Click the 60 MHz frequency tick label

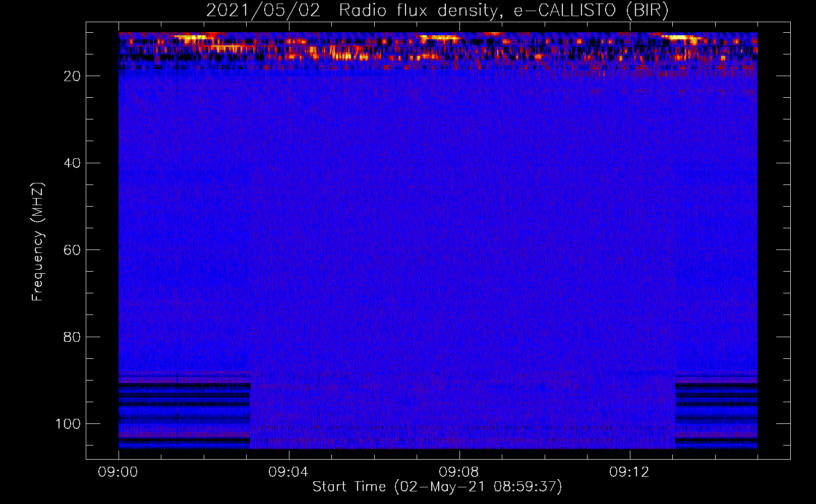point(72,250)
